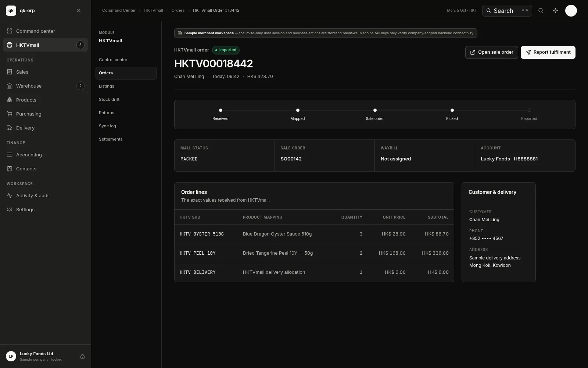
Task: Click the Command center grid icon
Action: [10, 31]
